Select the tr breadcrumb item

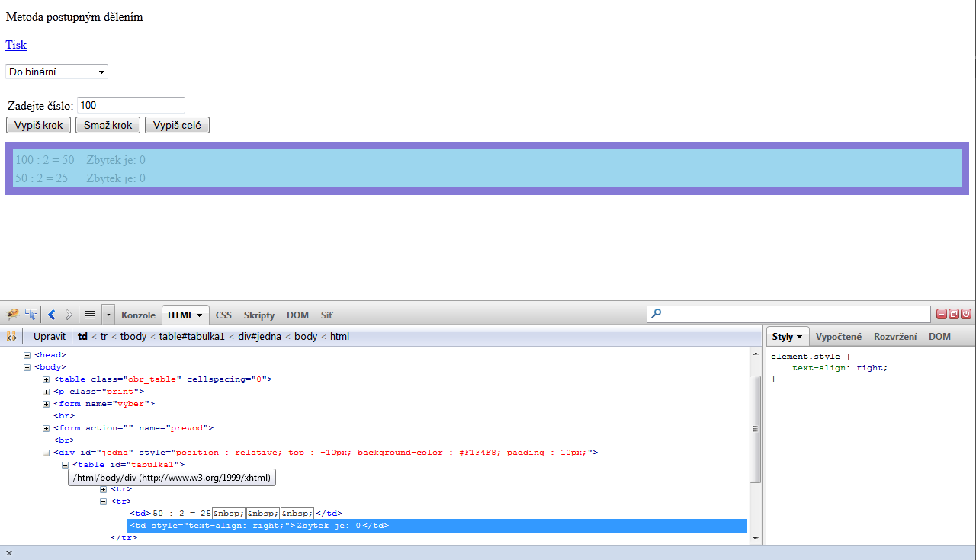104,336
